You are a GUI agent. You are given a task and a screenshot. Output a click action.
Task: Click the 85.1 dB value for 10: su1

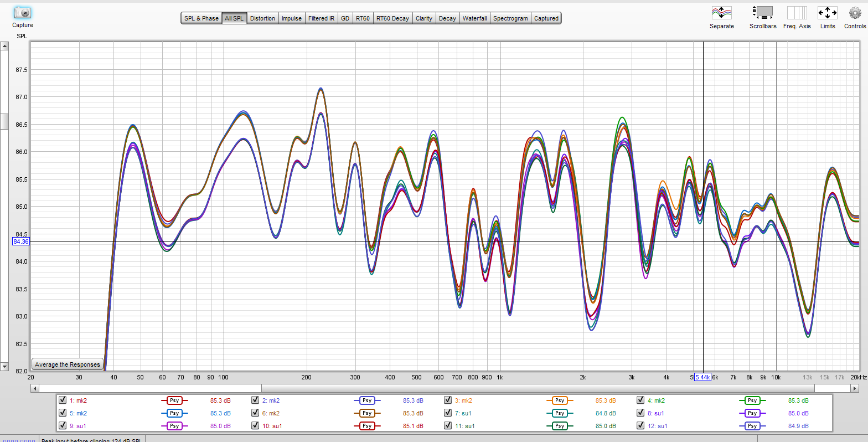point(414,426)
